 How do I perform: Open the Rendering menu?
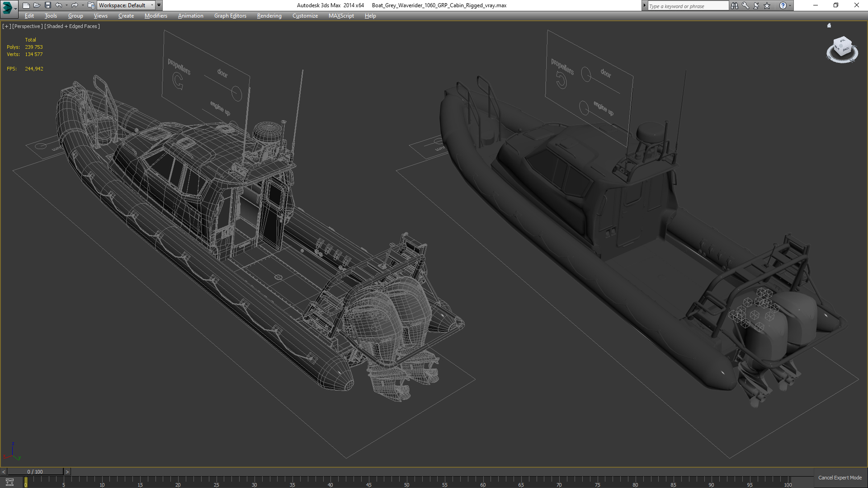pos(269,16)
